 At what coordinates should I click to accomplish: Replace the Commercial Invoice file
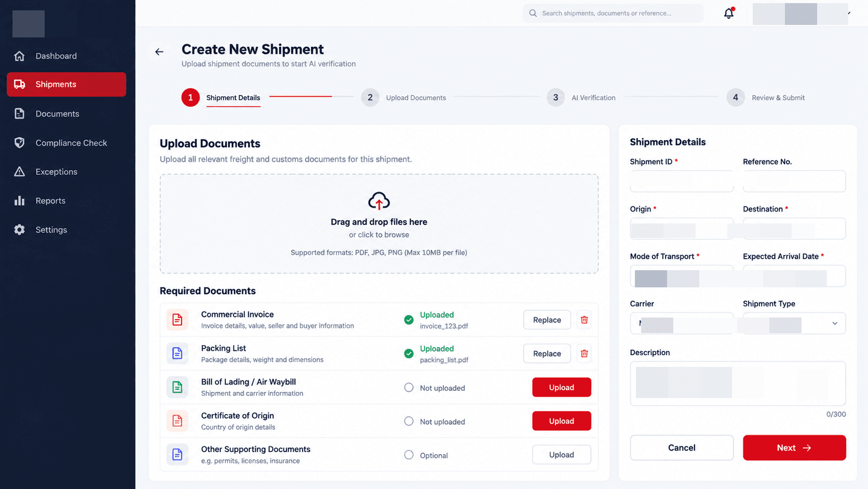pos(547,320)
